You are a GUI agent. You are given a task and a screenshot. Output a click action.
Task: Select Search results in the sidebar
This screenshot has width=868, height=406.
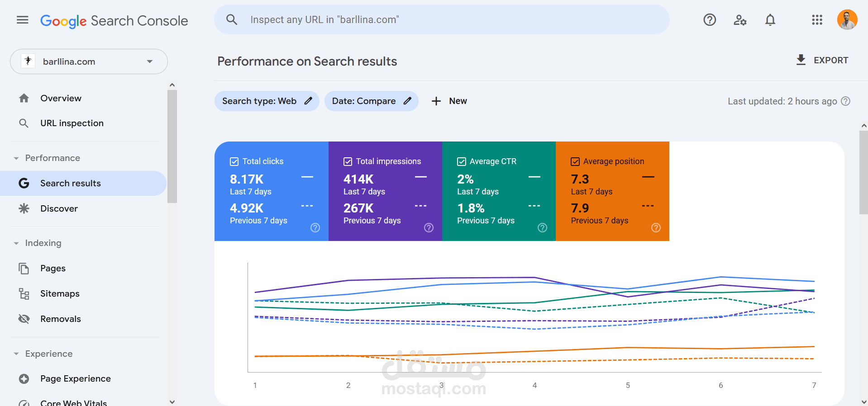click(83, 183)
